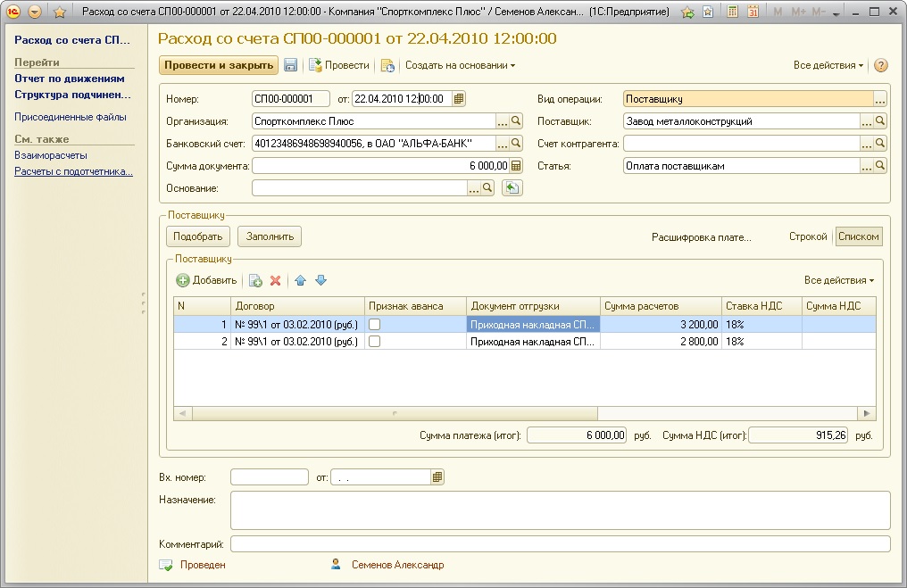The width and height of the screenshot is (907, 588).
Task: Toggle Признак аванса checkbox in row 2
Action: [x=376, y=342]
